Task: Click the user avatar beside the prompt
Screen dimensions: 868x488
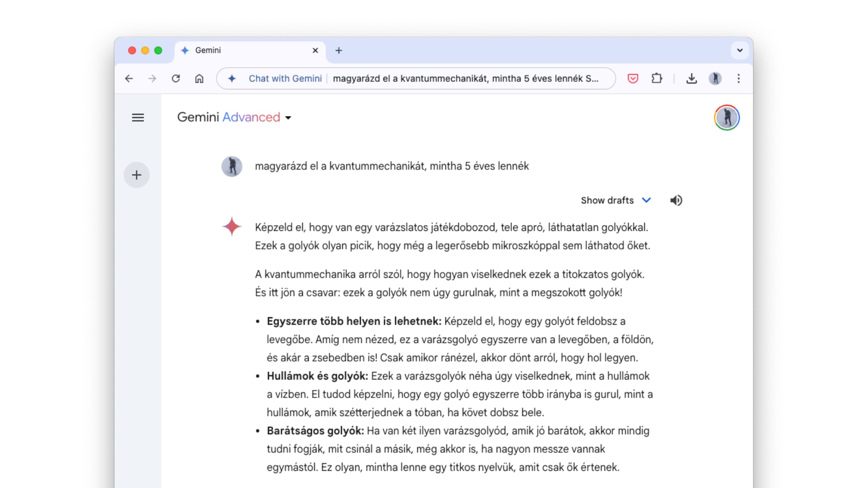Action: [x=232, y=166]
